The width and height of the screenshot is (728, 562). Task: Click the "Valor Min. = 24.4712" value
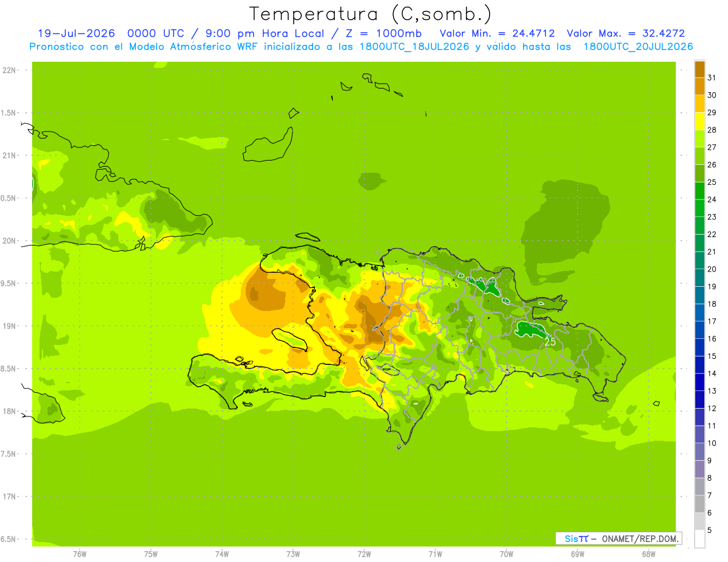[x=497, y=33]
